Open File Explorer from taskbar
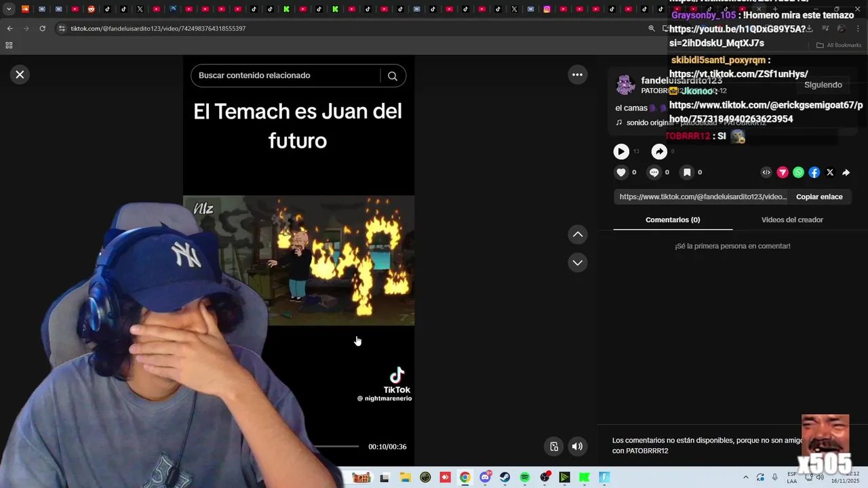This screenshot has width=868, height=488. tap(405, 477)
